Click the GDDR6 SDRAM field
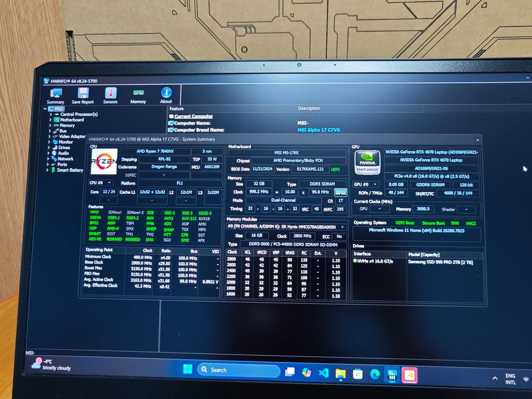 (430, 185)
